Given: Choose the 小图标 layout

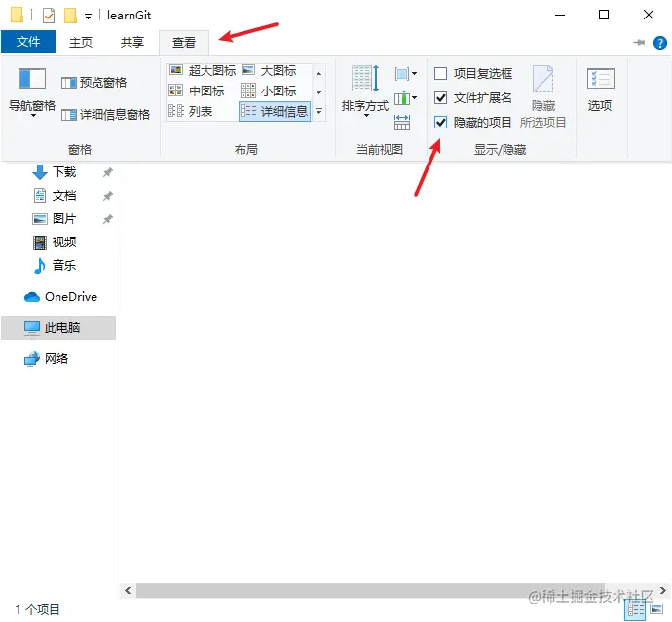Looking at the screenshot, I should tap(268, 91).
